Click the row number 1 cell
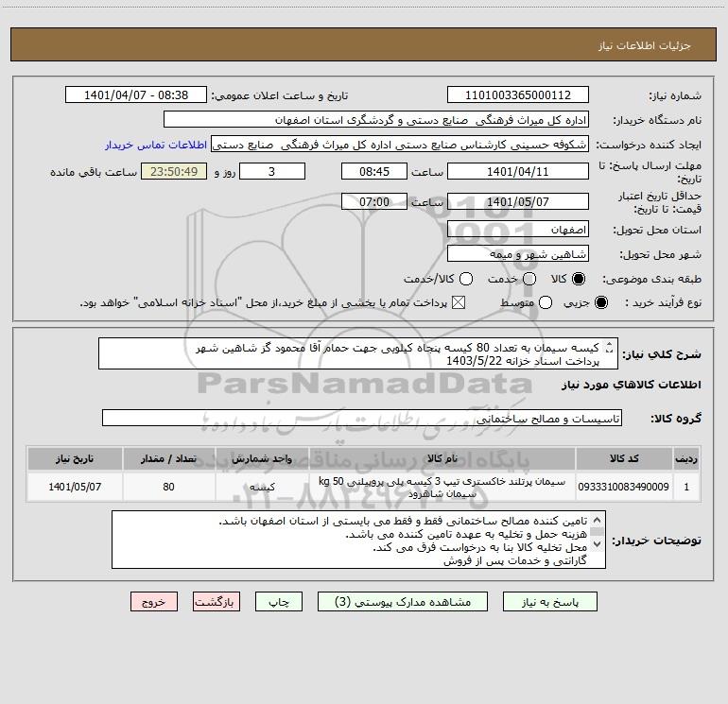 (686, 487)
